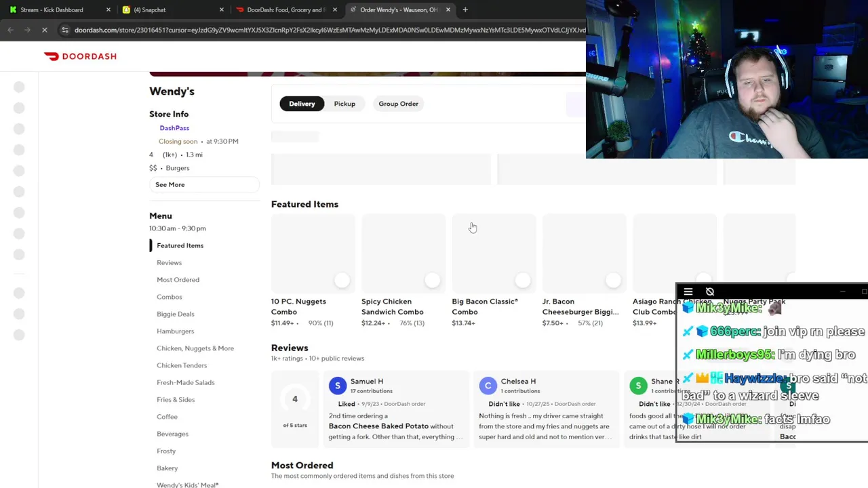This screenshot has height=488, width=868.
Task: Close the DoorDash Food, Grocery tab
Action: point(335,9)
